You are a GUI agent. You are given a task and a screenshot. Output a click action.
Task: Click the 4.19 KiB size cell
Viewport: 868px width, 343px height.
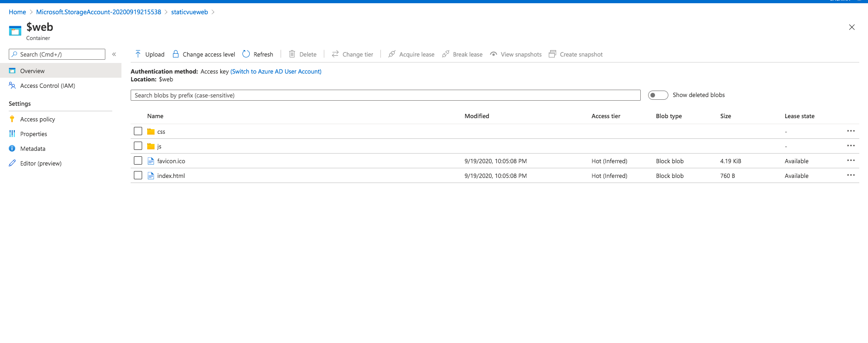pos(731,161)
